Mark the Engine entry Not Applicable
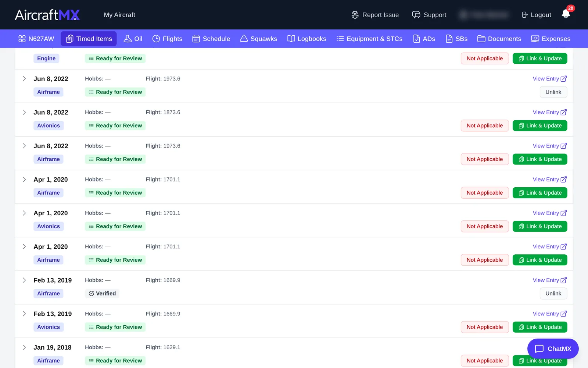The width and height of the screenshot is (588, 368). coord(485,59)
